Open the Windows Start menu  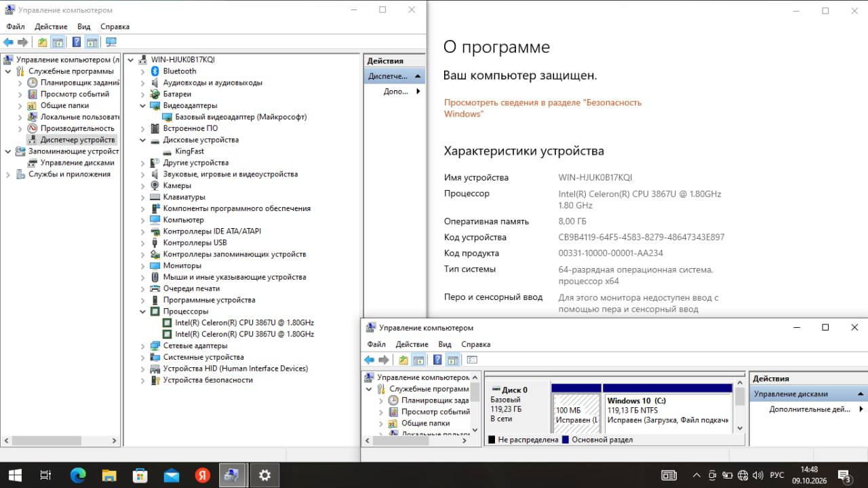[x=14, y=475]
